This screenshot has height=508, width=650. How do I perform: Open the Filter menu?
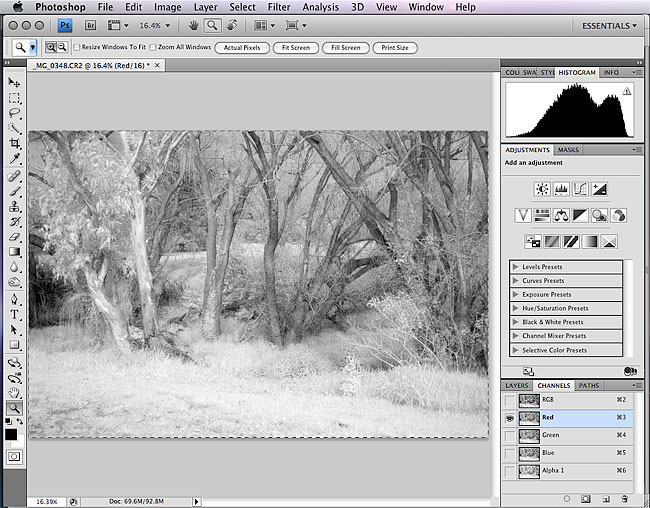tap(279, 7)
